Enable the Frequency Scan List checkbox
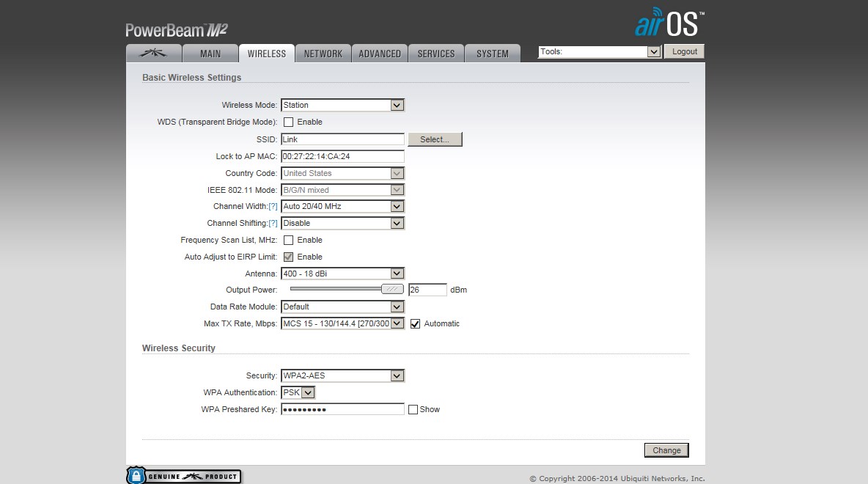 tap(288, 240)
